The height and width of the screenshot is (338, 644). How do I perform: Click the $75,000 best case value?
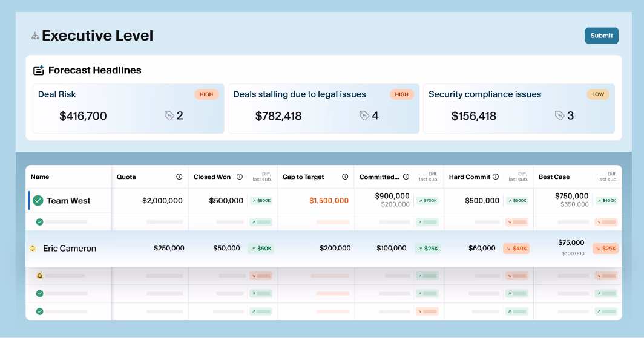571,243
